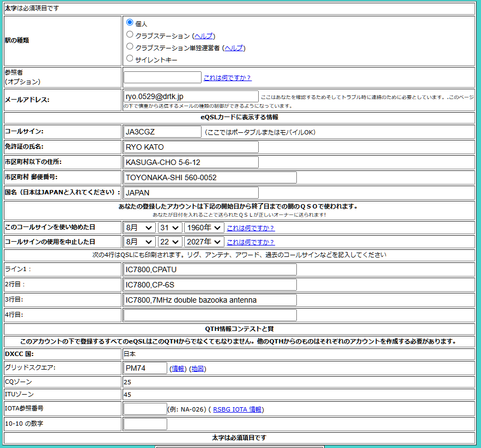This screenshot has height=448, width=481.
Task: Expand the 1960年 start year dropdown
Action: (204, 228)
